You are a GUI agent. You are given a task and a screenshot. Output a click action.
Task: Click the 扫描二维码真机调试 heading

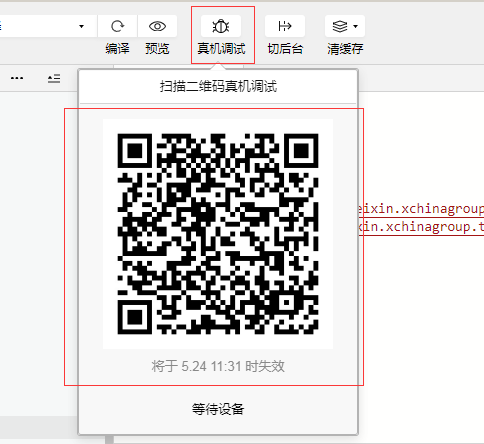pos(218,86)
